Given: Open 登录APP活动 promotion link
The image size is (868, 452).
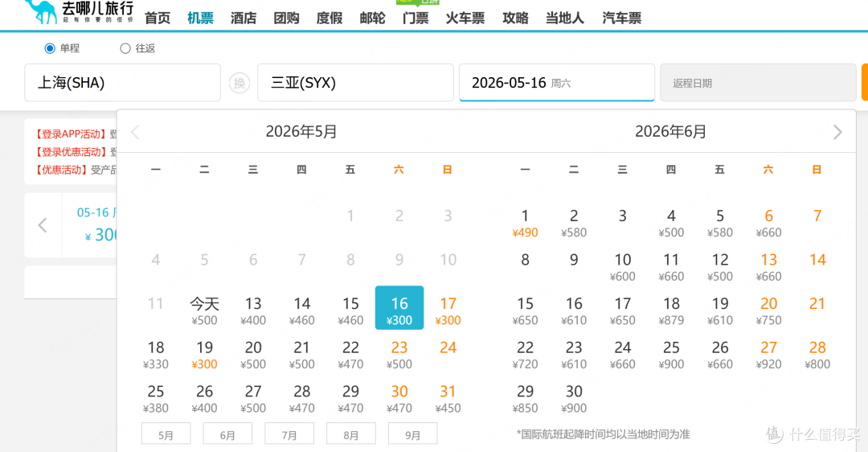Looking at the screenshot, I should (x=71, y=134).
